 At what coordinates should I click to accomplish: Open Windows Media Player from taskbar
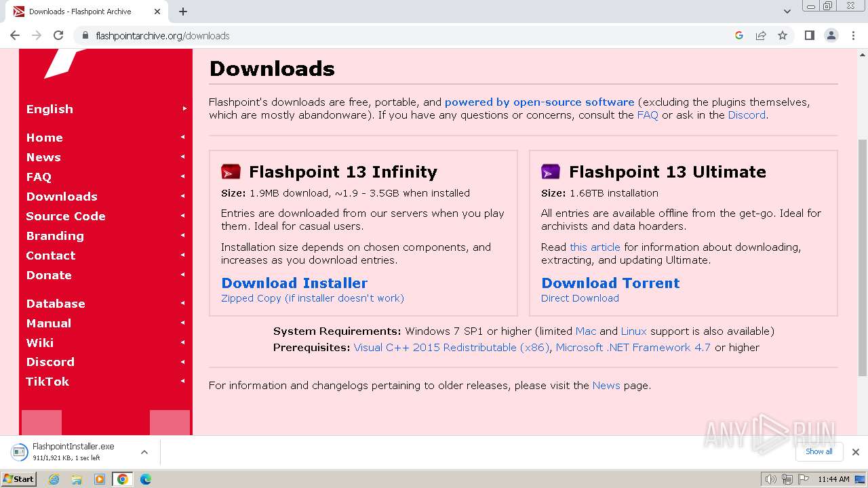[100, 479]
